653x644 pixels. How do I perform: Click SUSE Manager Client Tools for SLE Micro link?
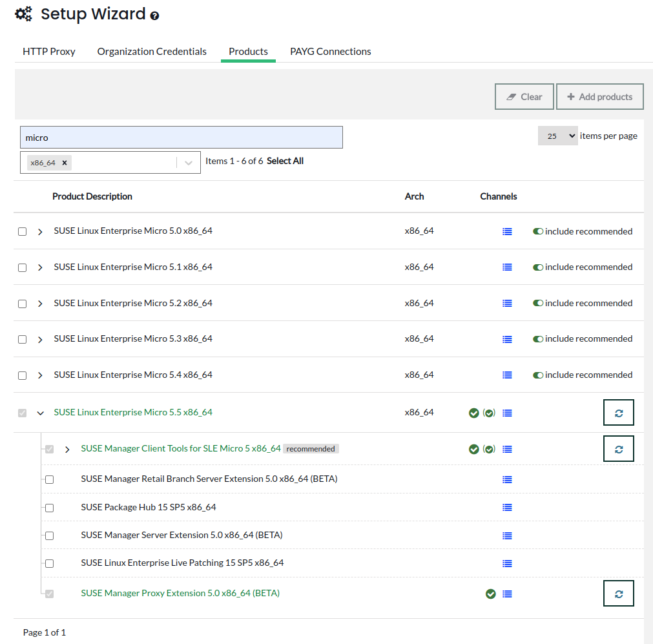coord(181,448)
